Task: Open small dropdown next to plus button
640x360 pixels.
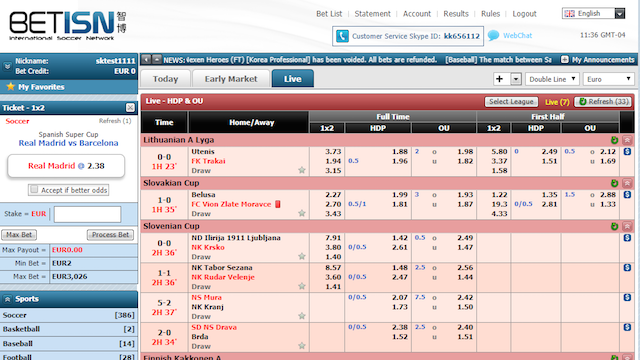Action: [x=516, y=79]
